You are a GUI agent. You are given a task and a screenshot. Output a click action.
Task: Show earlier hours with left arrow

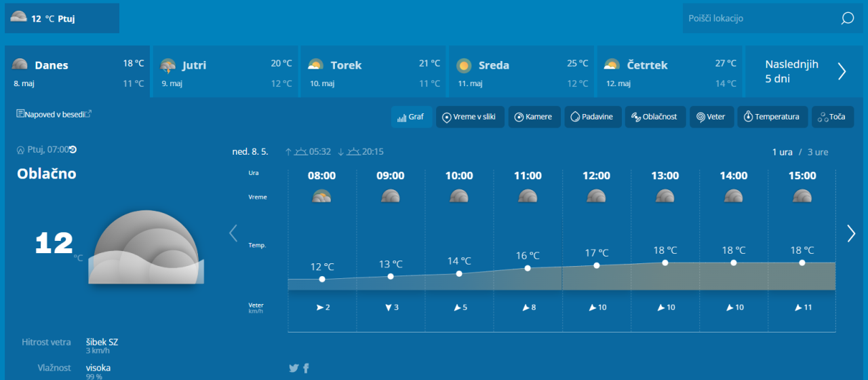[x=233, y=233]
